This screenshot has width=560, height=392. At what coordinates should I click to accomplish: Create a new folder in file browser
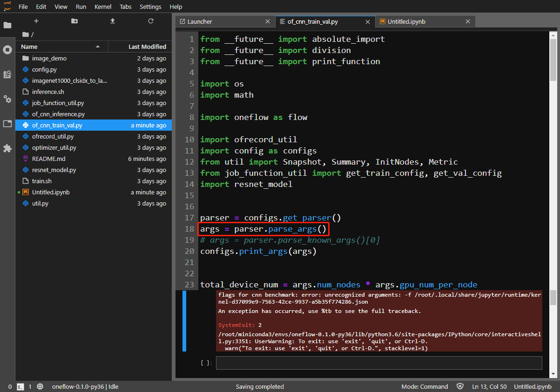(74, 21)
